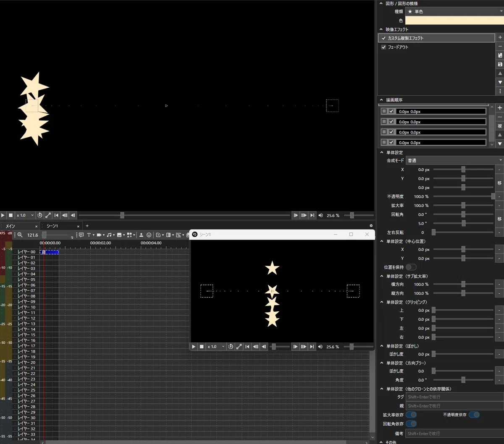Uncheck フェードアウト effect checkbox

(383, 47)
